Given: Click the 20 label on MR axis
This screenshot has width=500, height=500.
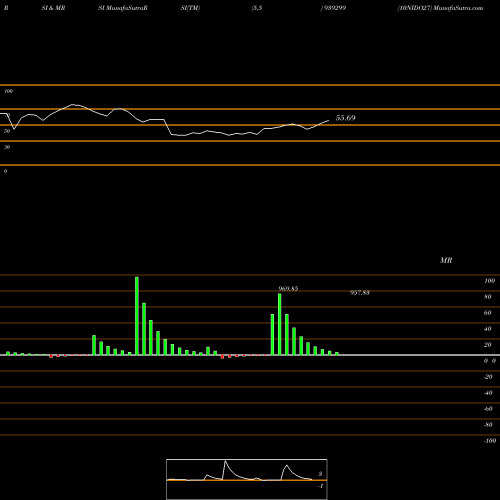Looking at the screenshot, I should click(x=488, y=345).
